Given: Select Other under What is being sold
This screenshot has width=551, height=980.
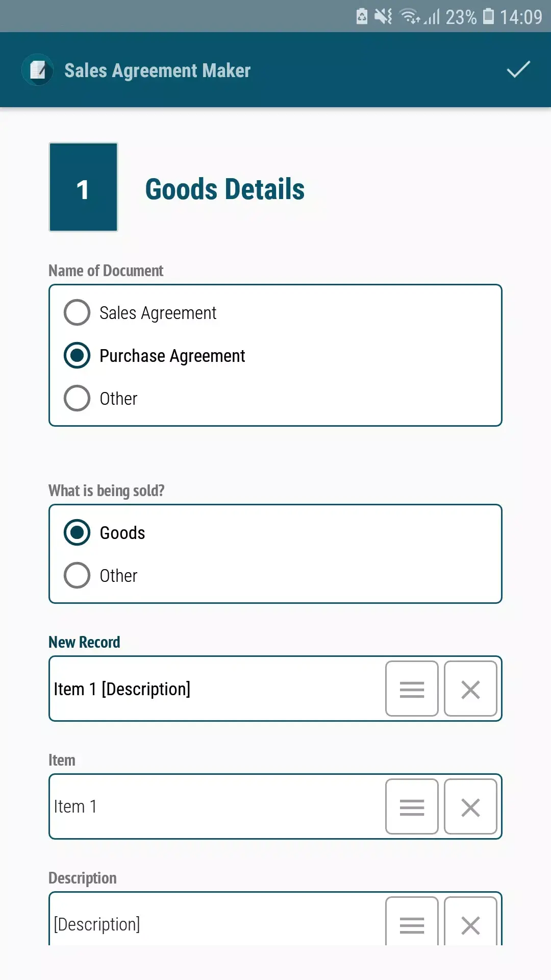Looking at the screenshot, I should point(77,575).
